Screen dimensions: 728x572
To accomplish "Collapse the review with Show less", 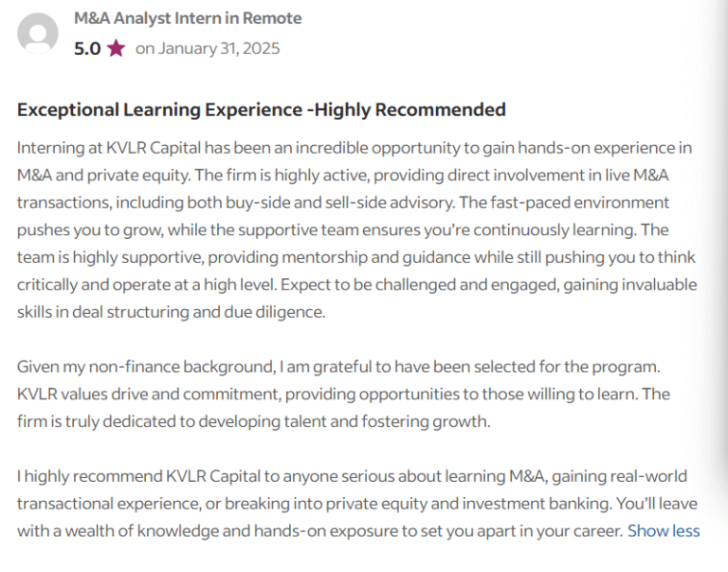I will pyautogui.click(x=664, y=530).
